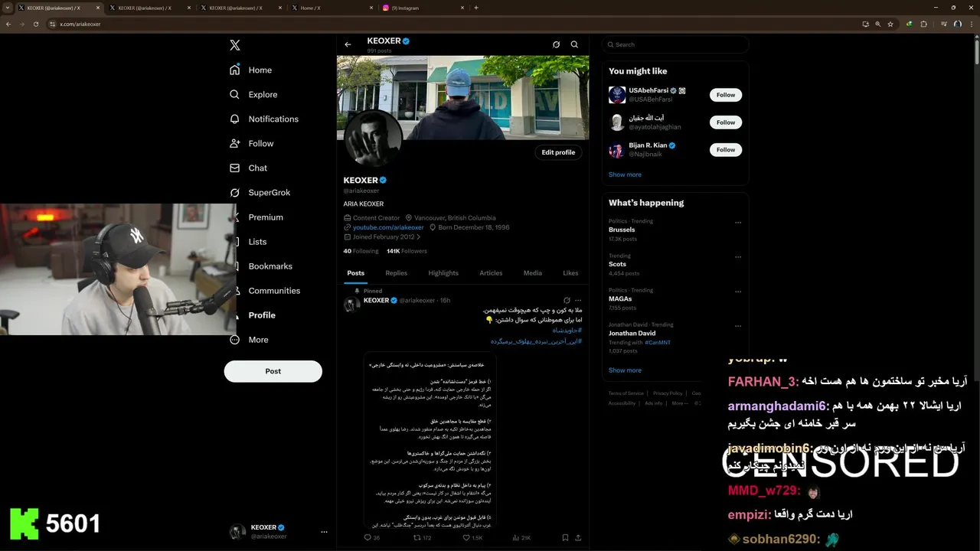This screenshot has height=551, width=980.
Task: View analytics showing 21K views
Action: pos(521,538)
